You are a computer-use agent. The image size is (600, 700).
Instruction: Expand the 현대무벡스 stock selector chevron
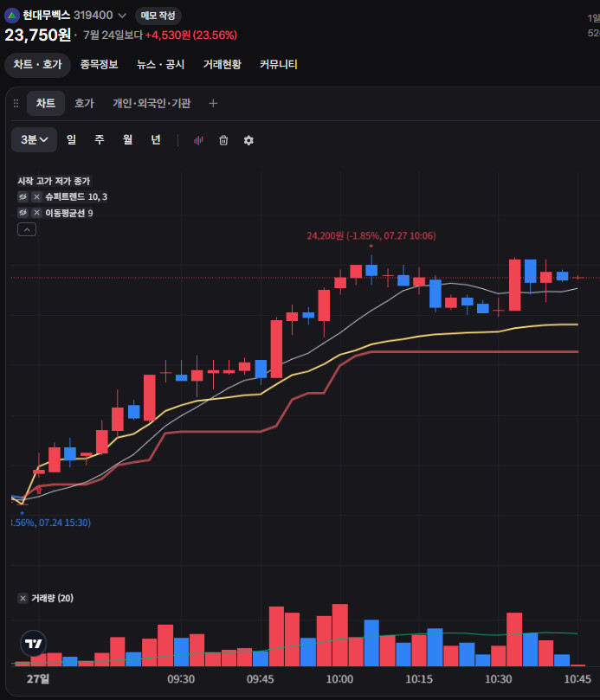(x=122, y=16)
